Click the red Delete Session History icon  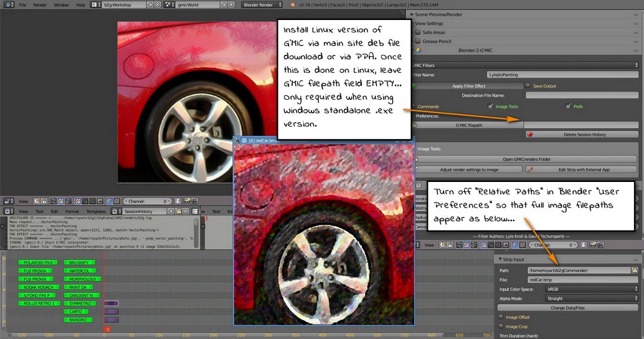pos(530,135)
